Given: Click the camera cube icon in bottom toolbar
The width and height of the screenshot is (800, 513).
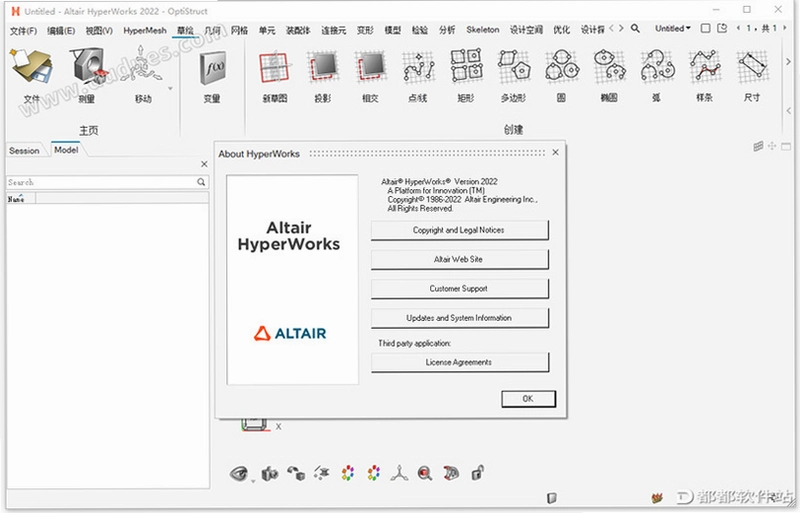Looking at the screenshot, I should pyautogui.click(x=269, y=474).
